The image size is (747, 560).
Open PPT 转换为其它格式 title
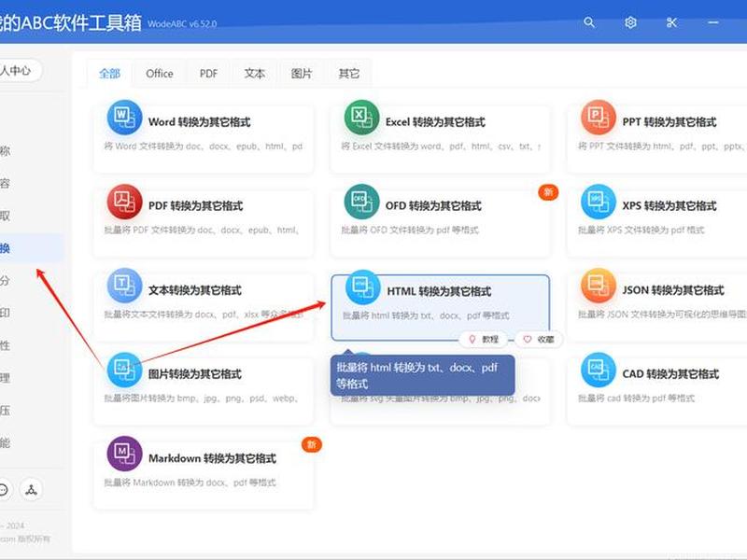pyautogui.click(x=669, y=122)
